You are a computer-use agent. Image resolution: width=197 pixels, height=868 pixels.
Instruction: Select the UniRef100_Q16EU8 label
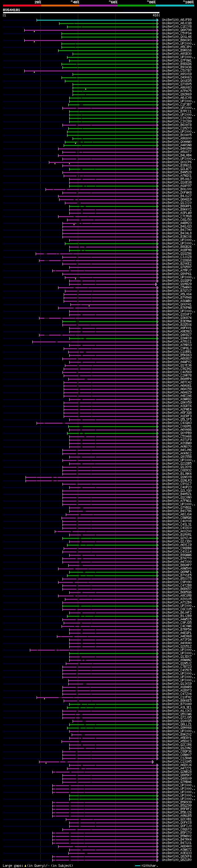click(x=177, y=182)
